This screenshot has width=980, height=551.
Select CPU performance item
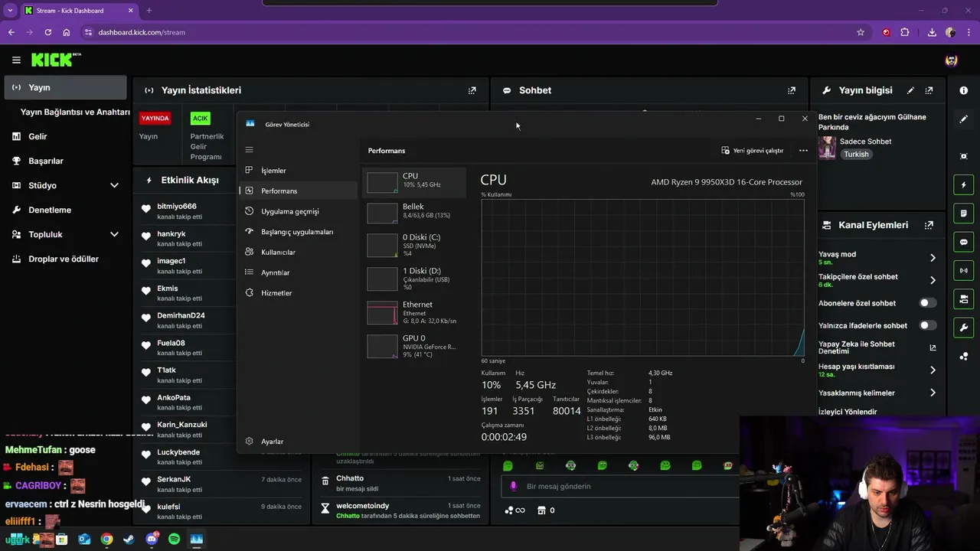click(x=414, y=181)
